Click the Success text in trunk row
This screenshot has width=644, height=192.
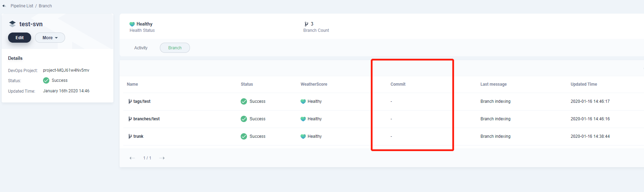click(257, 136)
